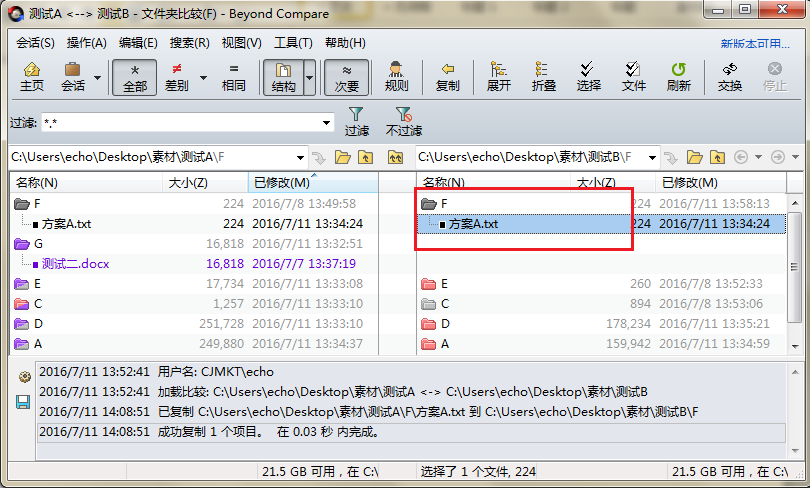This screenshot has height=488, width=810.
Task: Expand the back history dropdown arrow
Action: point(758,157)
